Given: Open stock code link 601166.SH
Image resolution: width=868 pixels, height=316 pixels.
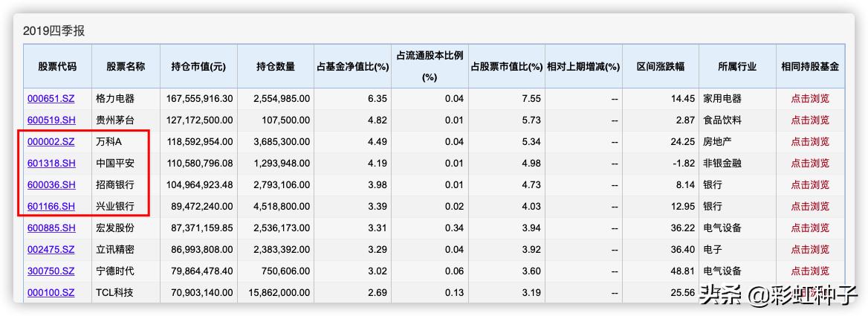Looking at the screenshot, I should point(51,207).
